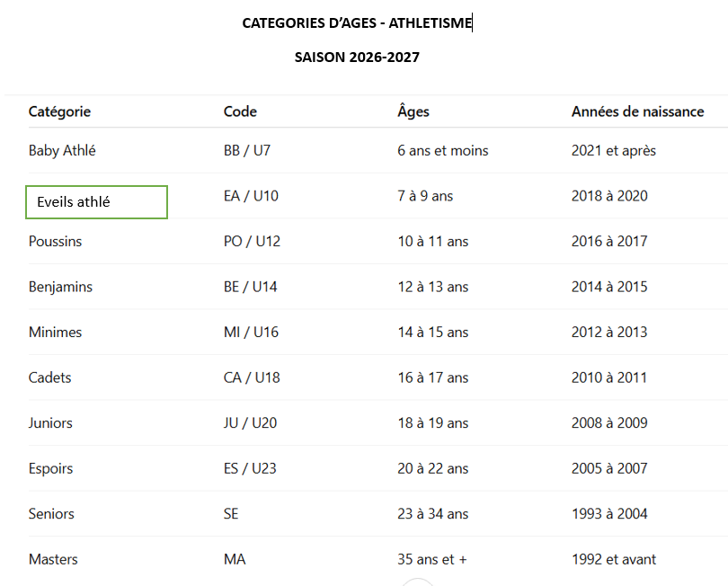Click the Catégorie column header
Screen dimensions: 728x586
click(x=59, y=111)
